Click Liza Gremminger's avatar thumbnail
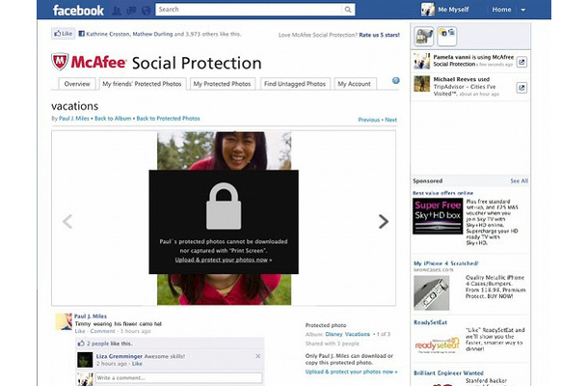The height and width of the screenshot is (386, 588). click(85, 360)
